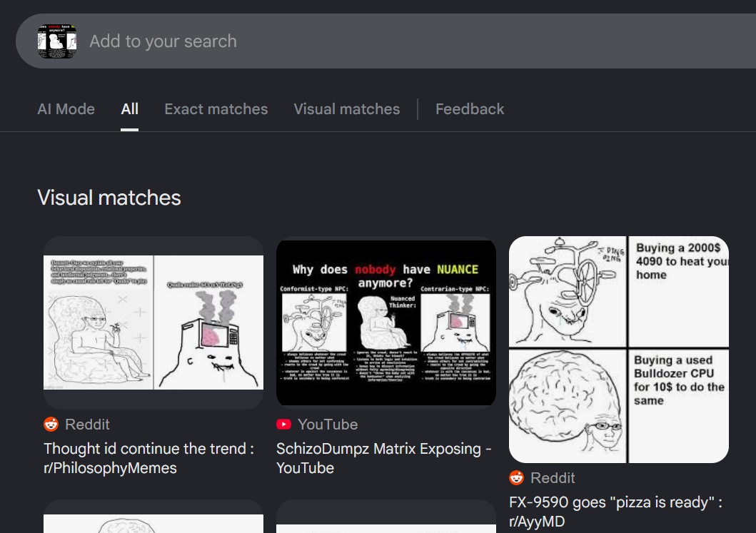This screenshot has width=756, height=533.
Task: Click the 'Visual matches' section heading
Action: tap(109, 198)
